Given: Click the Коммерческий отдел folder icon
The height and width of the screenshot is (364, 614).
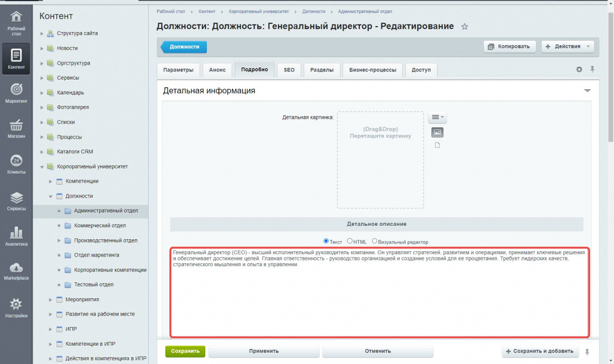Looking at the screenshot, I should [x=67, y=225].
